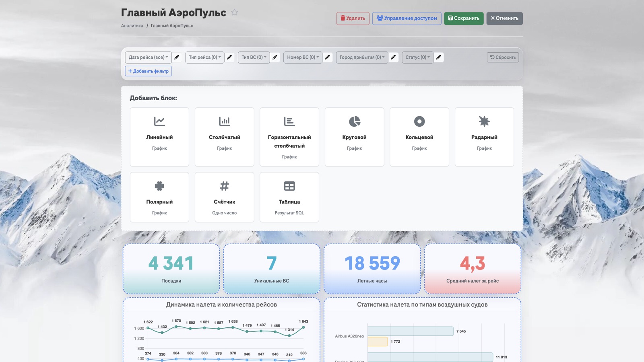Screen dimensions: 644x362
Task: Click the Airbus A320neo axis label
Action: (349, 336)
